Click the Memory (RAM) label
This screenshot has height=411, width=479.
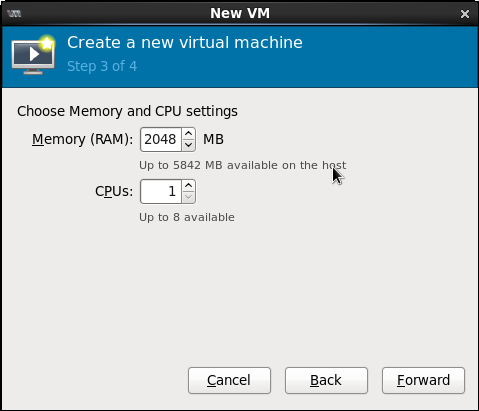pyautogui.click(x=82, y=139)
